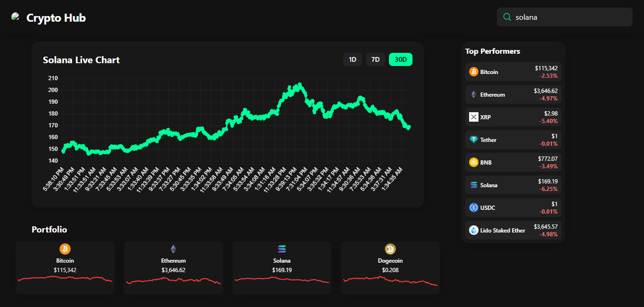
Task: Open the Dogecoin mini sparkline chart
Action: pyautogui.click(x=390, y=281)
